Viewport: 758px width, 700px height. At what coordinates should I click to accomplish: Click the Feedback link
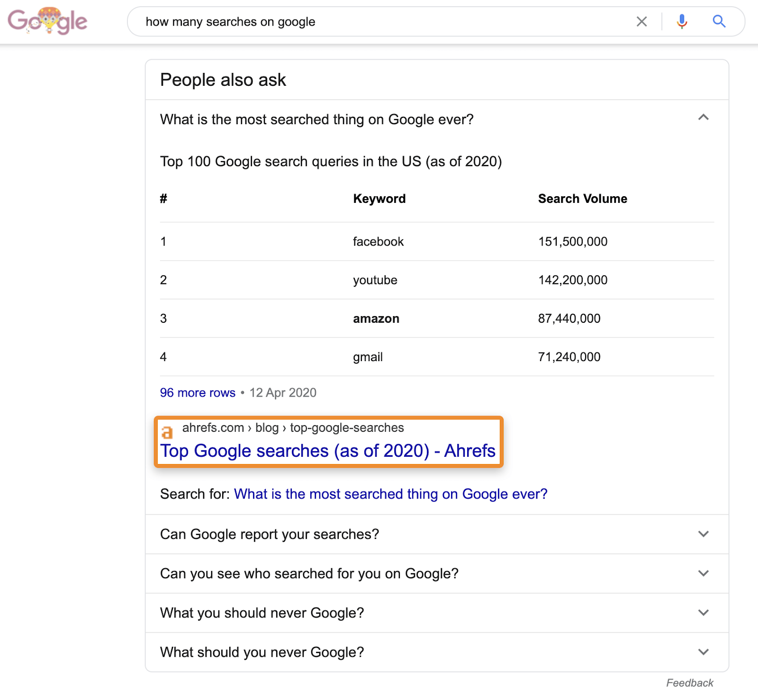pyautogui.click(x=689, y=682)
